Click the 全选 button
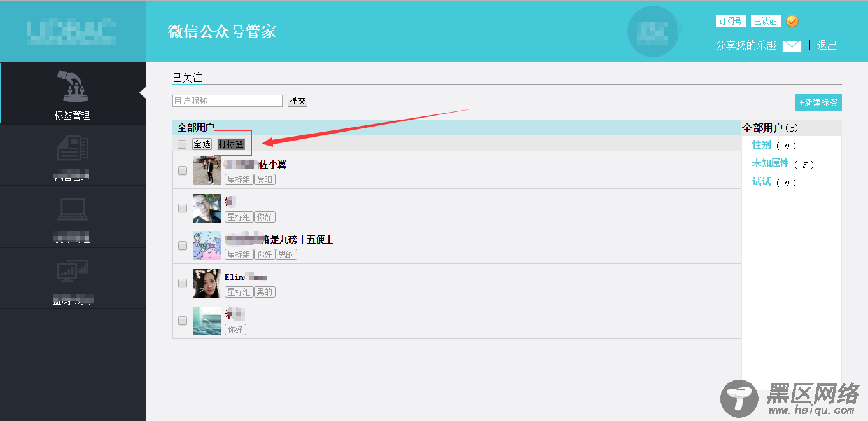The image size is (868, 421). [202, 144]
